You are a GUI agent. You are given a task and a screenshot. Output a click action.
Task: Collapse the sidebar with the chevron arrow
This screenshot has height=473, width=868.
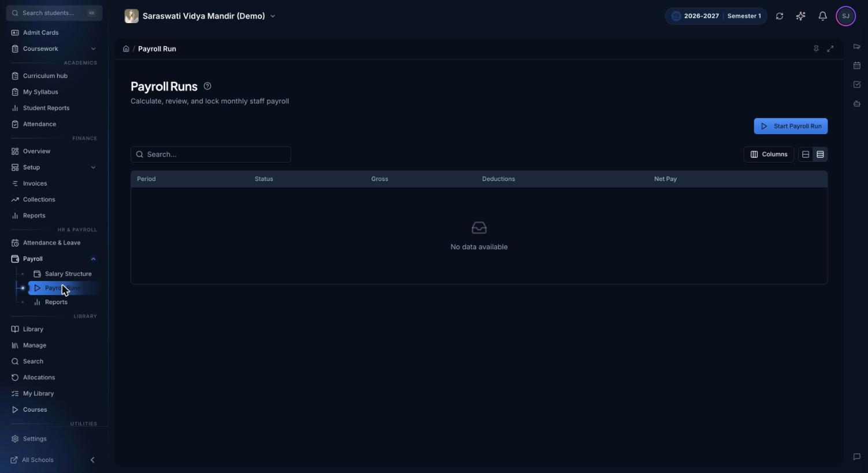point(92,460)
